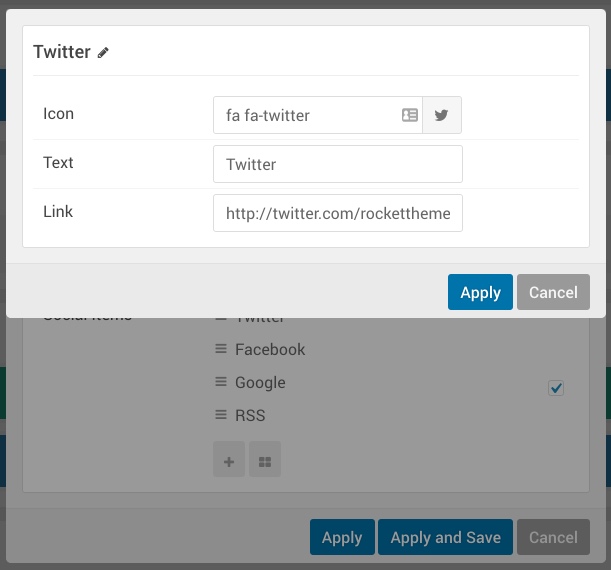The width and height of the screenshot is (611, 570).
Task: Click the drag handle next to Google
Action: click(221, 382)
